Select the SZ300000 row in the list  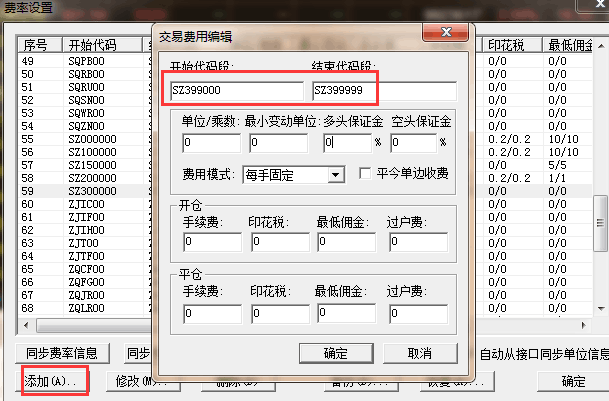93,191
